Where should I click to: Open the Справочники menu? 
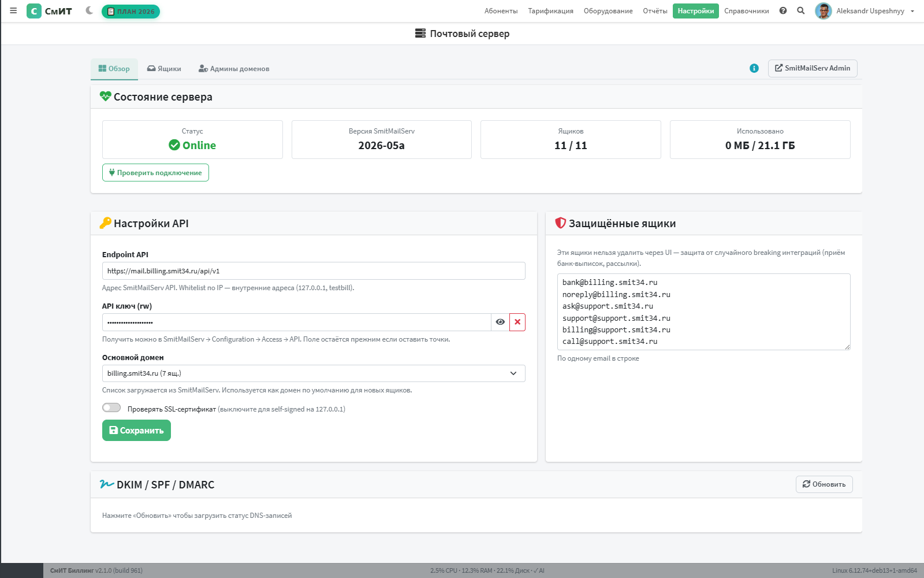click(x=746, y=11)
